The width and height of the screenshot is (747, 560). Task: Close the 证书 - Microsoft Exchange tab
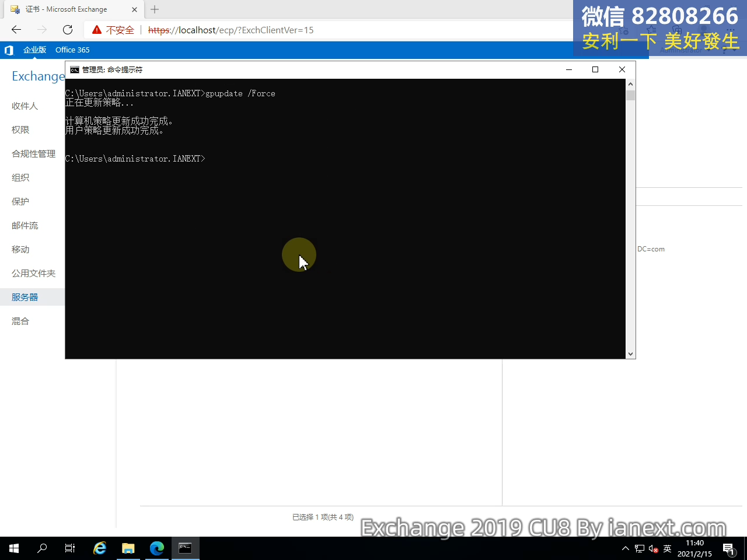134,9
